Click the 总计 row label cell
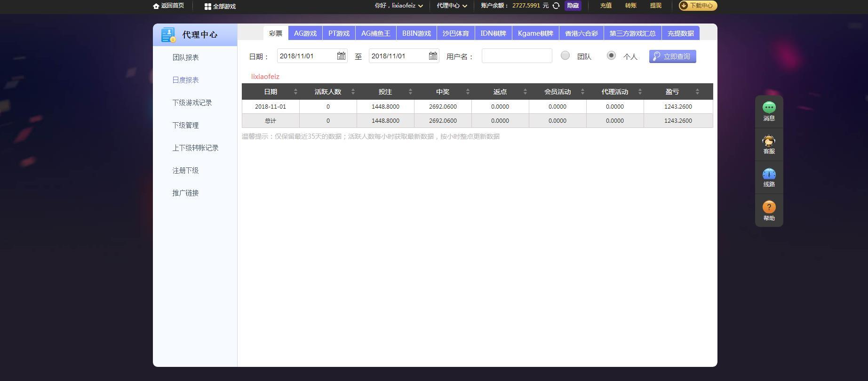Viewport: 868px width, 381px height. [271, 121]
